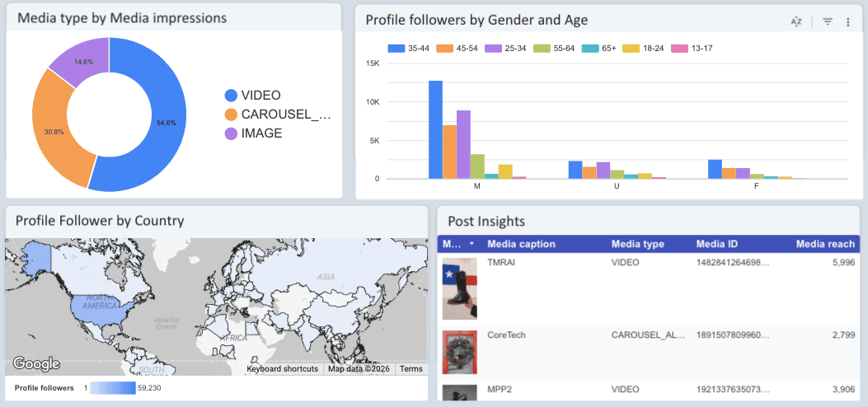The image size is (868, 407).
Task: Click the U category axis label
Action: [617, 186]
